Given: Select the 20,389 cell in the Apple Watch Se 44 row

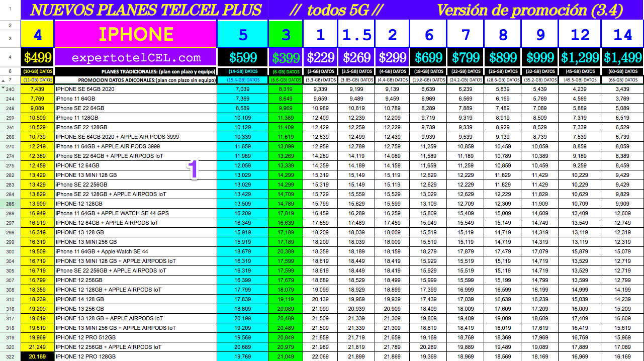Looking at the screenshot, I should coord(286,251).
